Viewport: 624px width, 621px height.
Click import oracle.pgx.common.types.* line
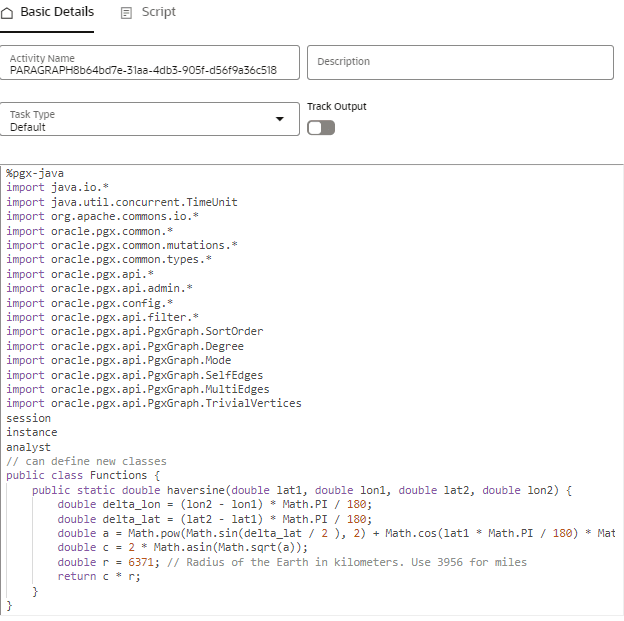point(109,260)
